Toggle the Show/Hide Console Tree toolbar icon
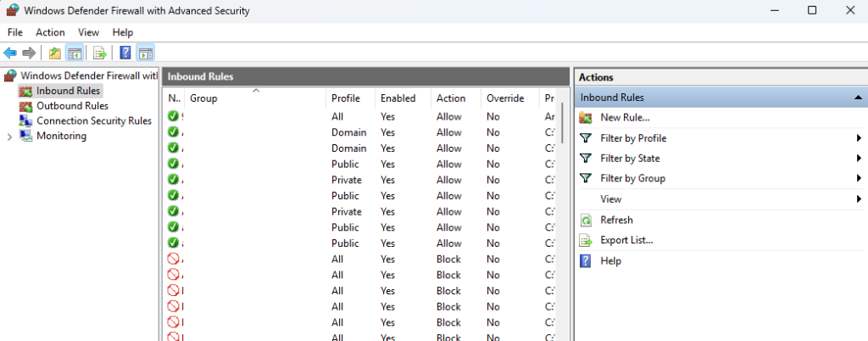Viewport: 868px width, 341px height. (74, 53)
